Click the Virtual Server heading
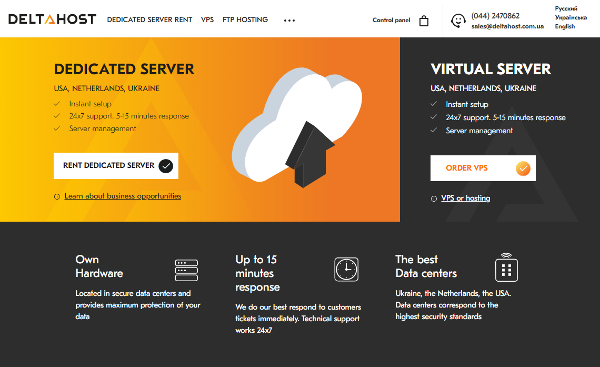Image resolution: width=600 pixels, height=367 pixels. click(x=491, y=69)
